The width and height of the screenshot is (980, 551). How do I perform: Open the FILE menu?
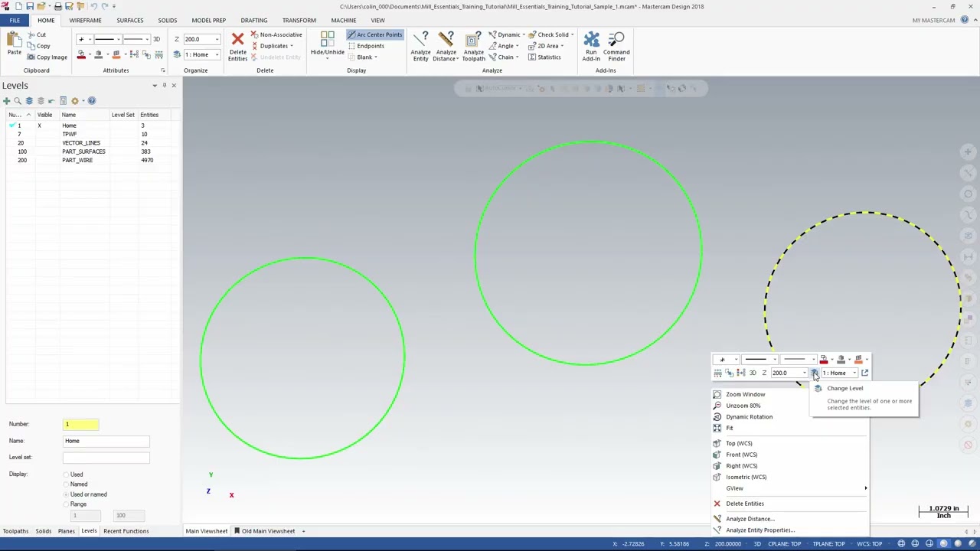(x=15, y=21)
